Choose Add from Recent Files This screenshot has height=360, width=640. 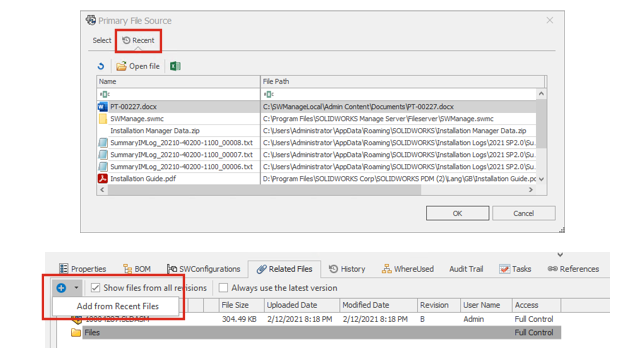coord(118,306)
